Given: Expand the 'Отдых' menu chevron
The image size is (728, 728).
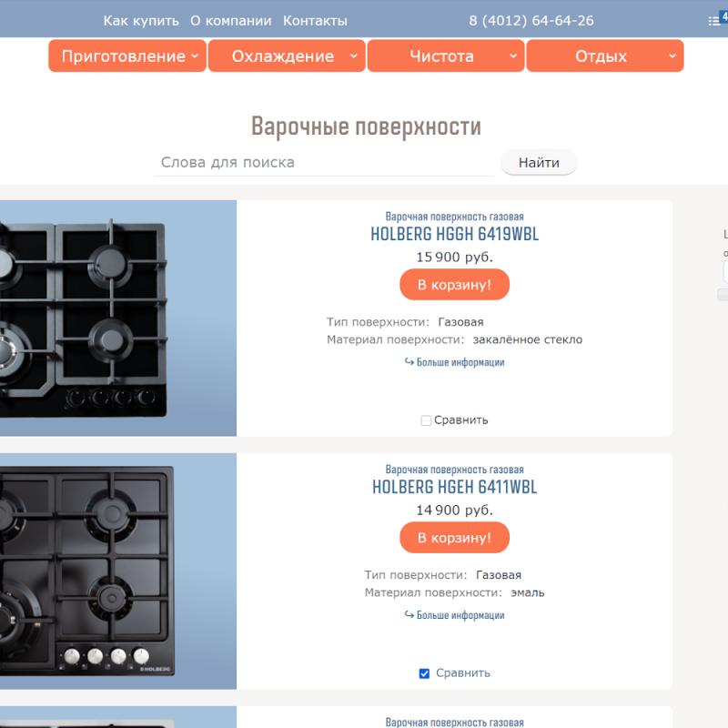Looking at the screenshot, I should pyautogui.click(x=672, y=56).
